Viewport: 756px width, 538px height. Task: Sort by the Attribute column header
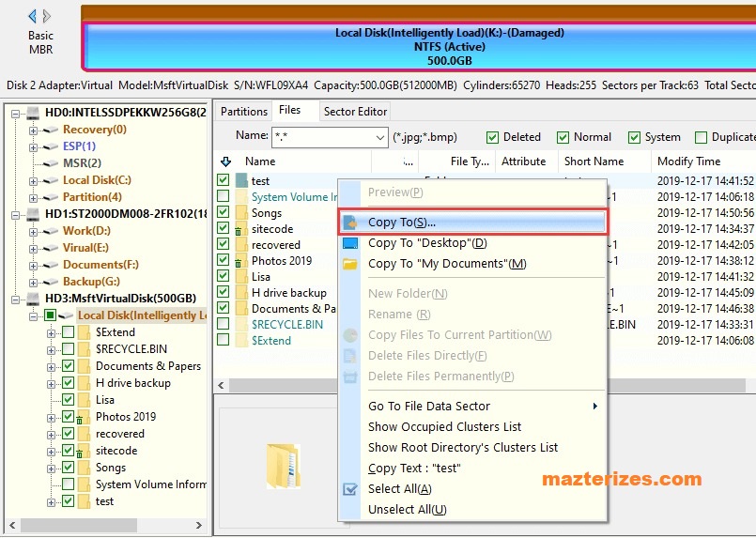click(526, 161)
